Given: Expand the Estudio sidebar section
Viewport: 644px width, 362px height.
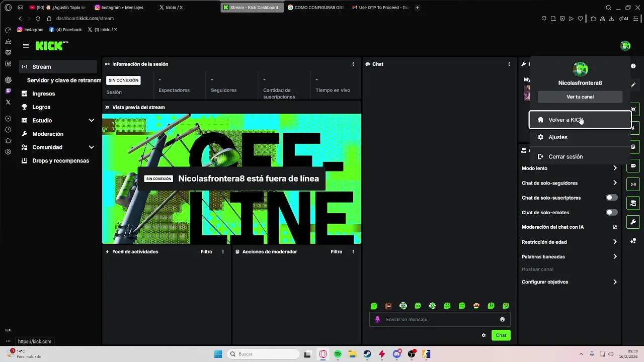Looking at the screenshot, I should (92, 121).
